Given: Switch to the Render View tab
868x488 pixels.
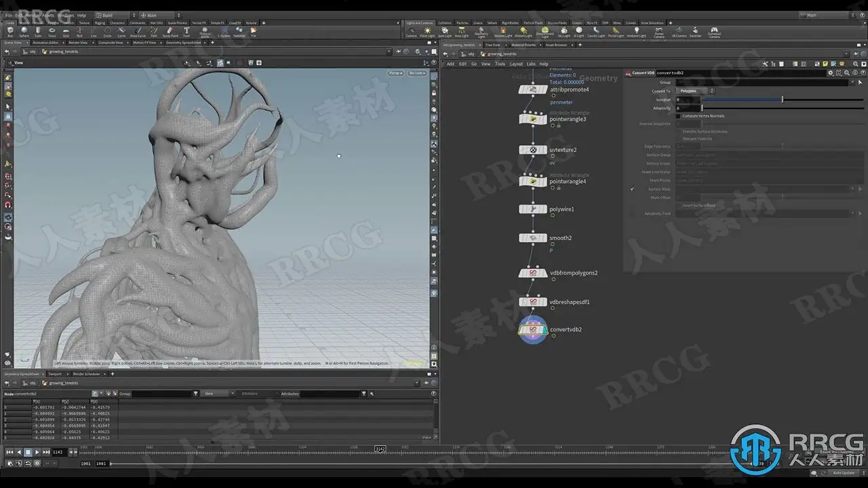Looking at the screenshot, I should tap(78, 43).
